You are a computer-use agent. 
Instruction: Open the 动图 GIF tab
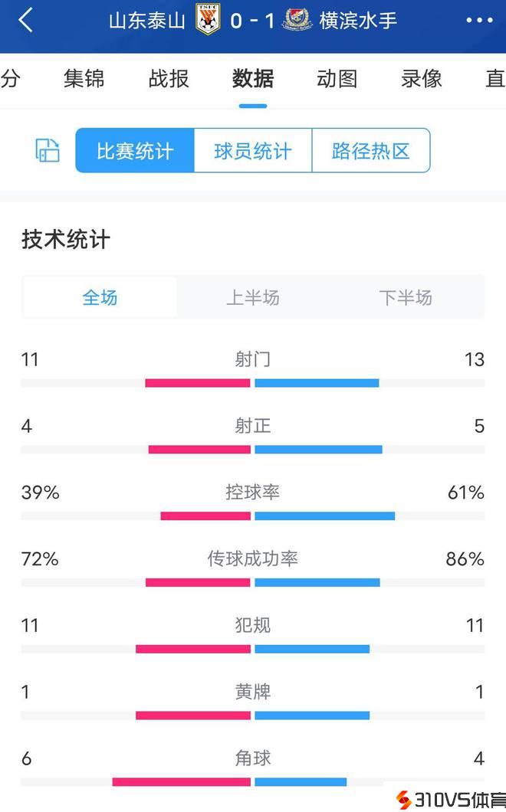click(337, 79)
